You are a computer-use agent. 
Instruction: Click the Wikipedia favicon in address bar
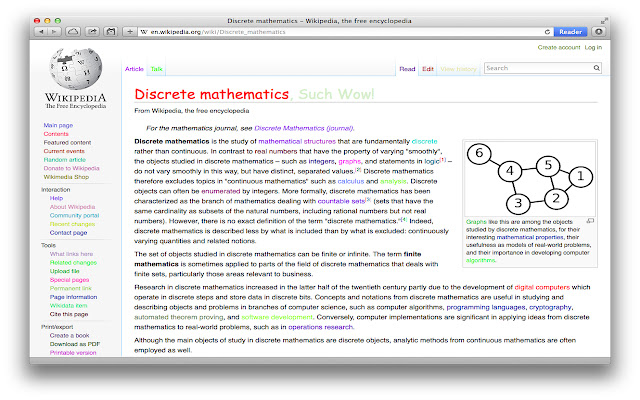[144, 32]
